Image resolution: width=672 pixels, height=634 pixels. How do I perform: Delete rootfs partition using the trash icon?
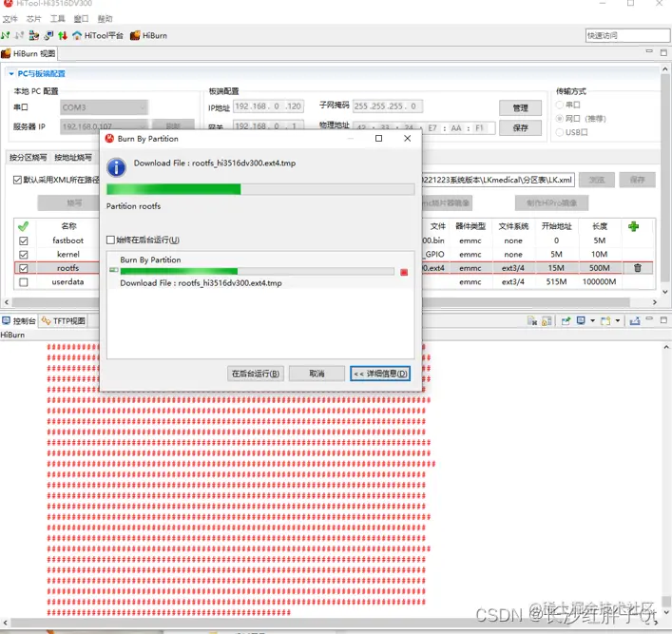tap(638, 268)
